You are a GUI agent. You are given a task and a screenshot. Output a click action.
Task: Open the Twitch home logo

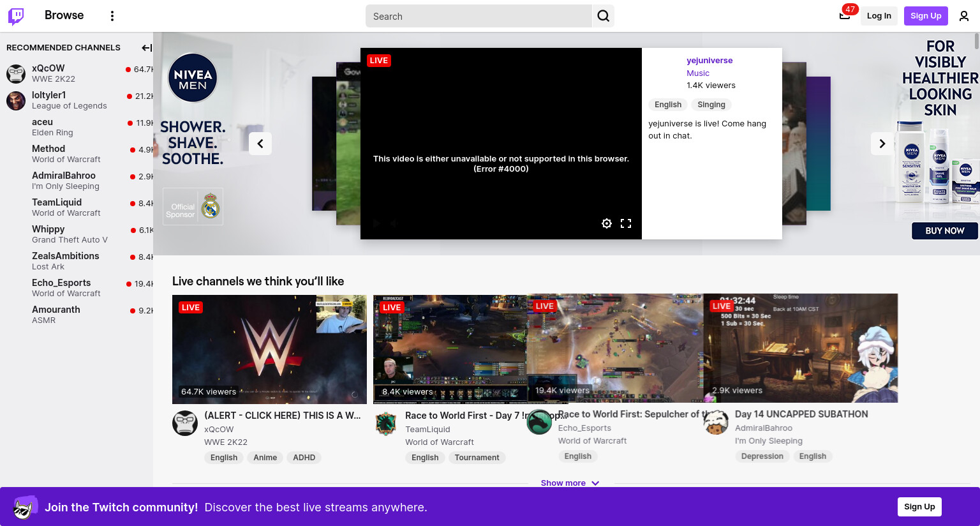tap(16, 16)
